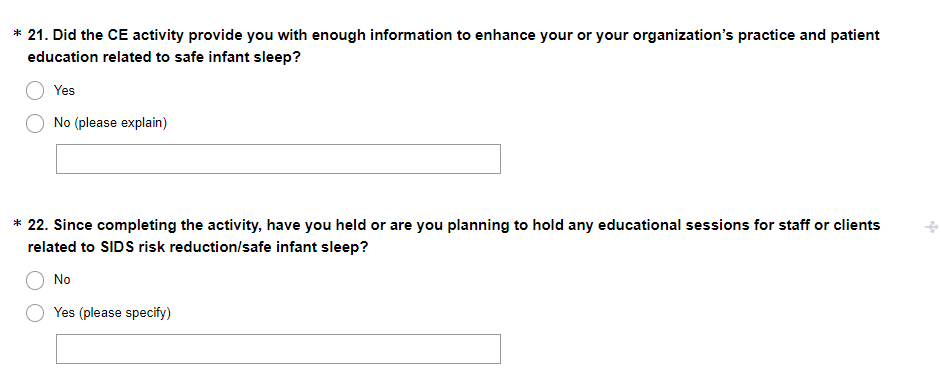The height and width of the screenshot is (385, 941).
Task: Click the 'Did the CE activity provide' question heading
Action: [454, 46]
